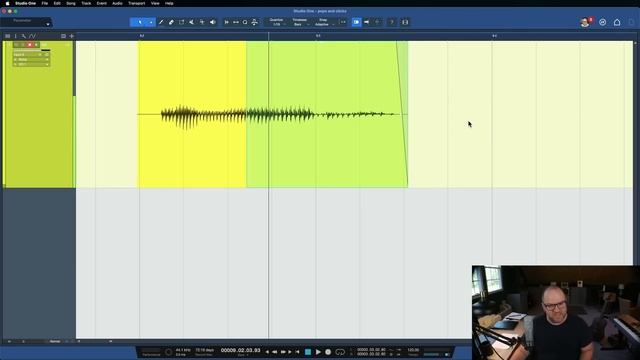Toggle the track Monitor button
Image resolution: width=640 pixels, height=360 pixels.
37,44
